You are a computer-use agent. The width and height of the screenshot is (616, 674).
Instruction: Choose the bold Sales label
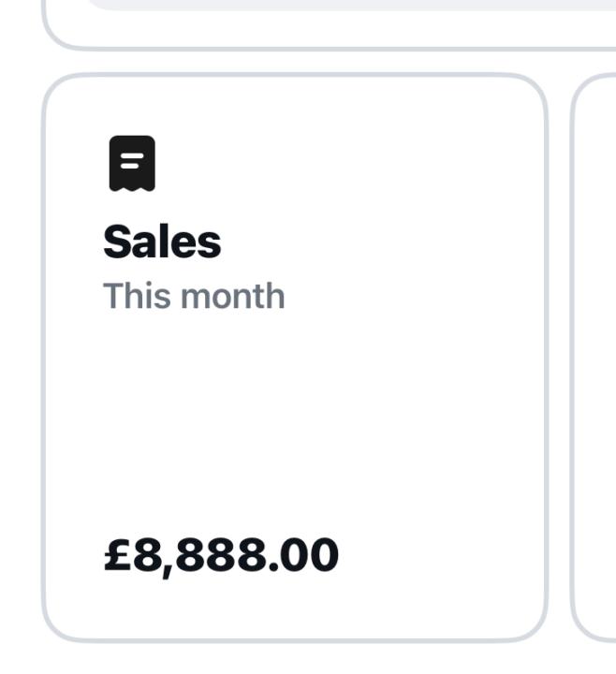pos(162,242)
